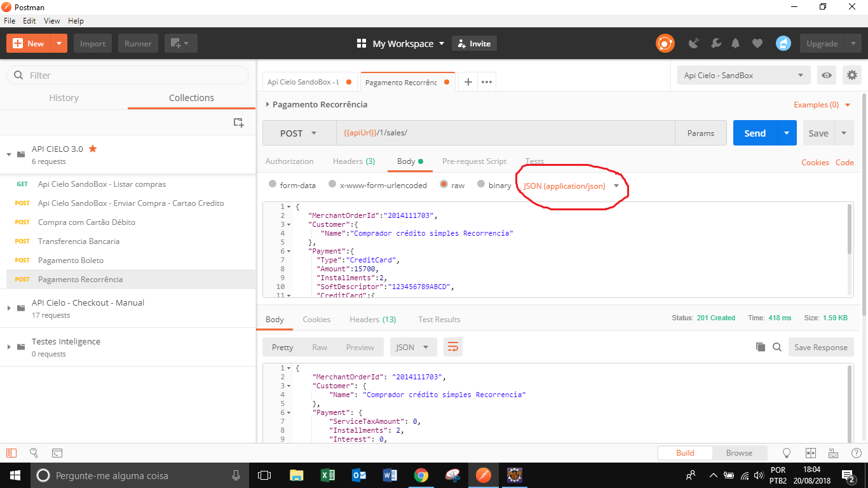Click the sync status orange icon
This screenshot has width=868, height=488.
click(x=665, y=43)
